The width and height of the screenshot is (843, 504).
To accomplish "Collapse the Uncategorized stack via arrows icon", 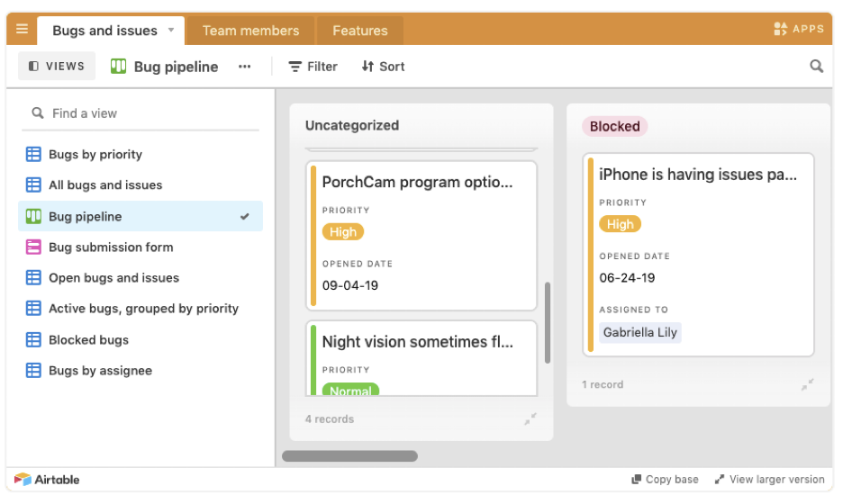I will pos(530,419).
